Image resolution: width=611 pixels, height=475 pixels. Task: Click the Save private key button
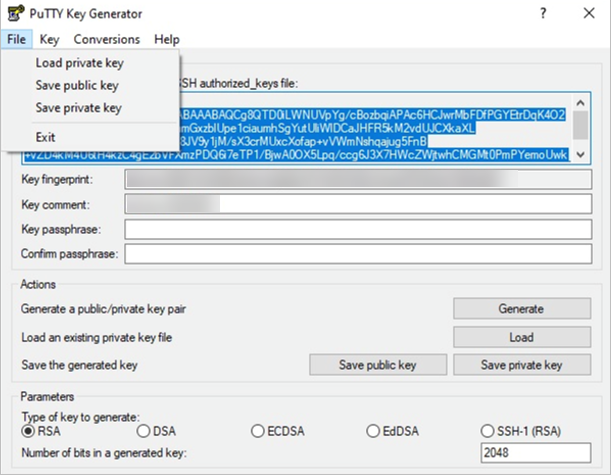pyautogui.click(x=522, y=365)
